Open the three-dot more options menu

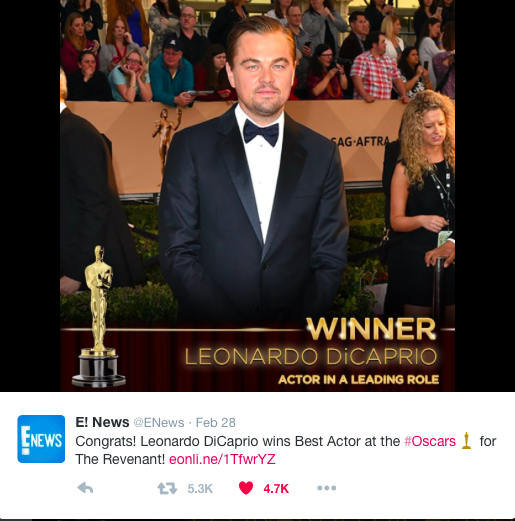(x=327, y=488)
